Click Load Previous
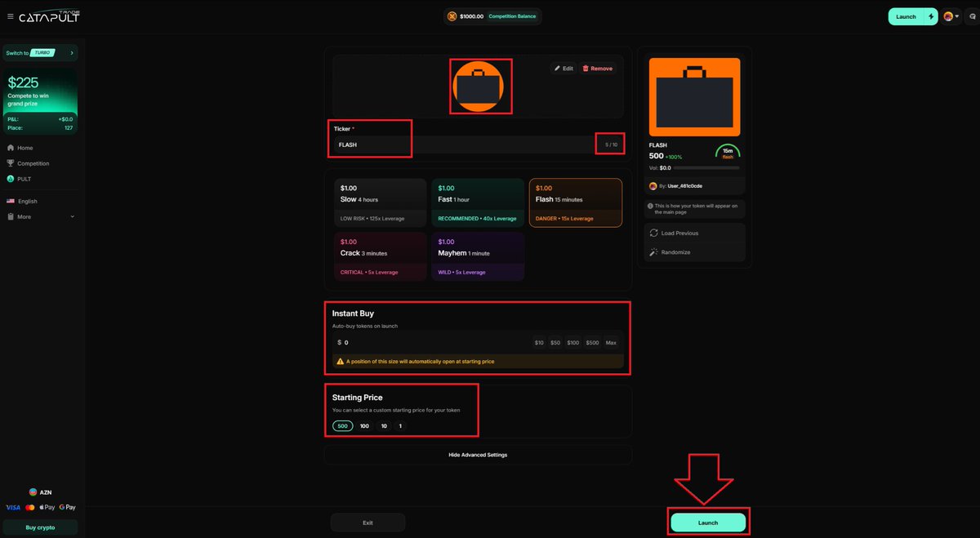This screenshot has height=538, width=980. pyautogui.click(x=679, y=233)
